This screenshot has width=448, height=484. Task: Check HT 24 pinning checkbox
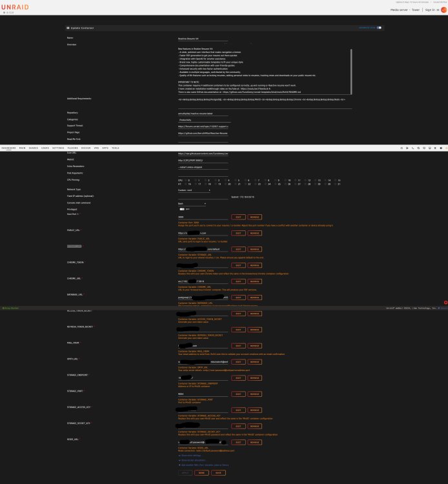pyautogui.click(x=265, y=184)
